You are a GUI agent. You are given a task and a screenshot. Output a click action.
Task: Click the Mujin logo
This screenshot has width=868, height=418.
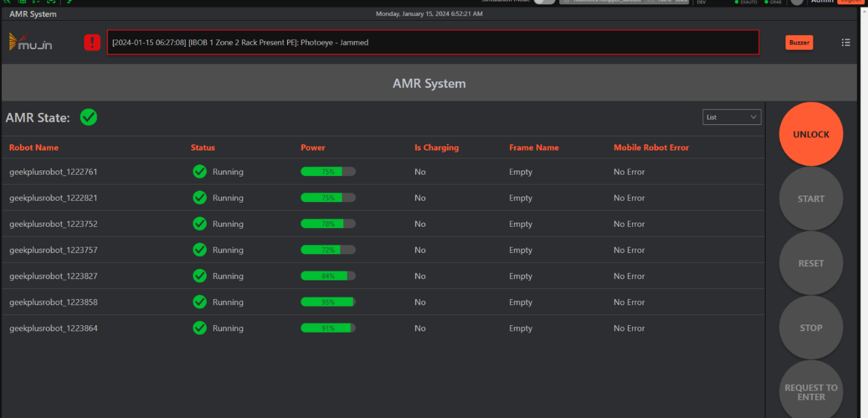tap(30, 42)
